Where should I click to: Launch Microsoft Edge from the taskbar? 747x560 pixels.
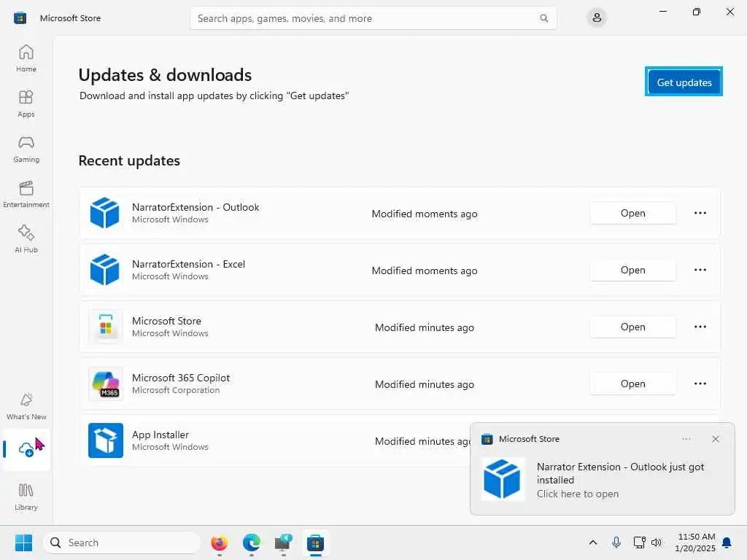(x=252, y=542)
